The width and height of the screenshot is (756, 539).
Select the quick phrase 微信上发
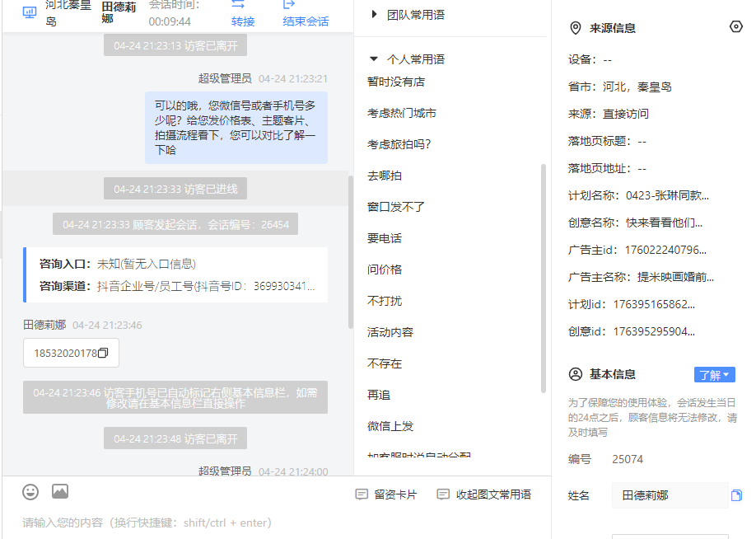390,427
